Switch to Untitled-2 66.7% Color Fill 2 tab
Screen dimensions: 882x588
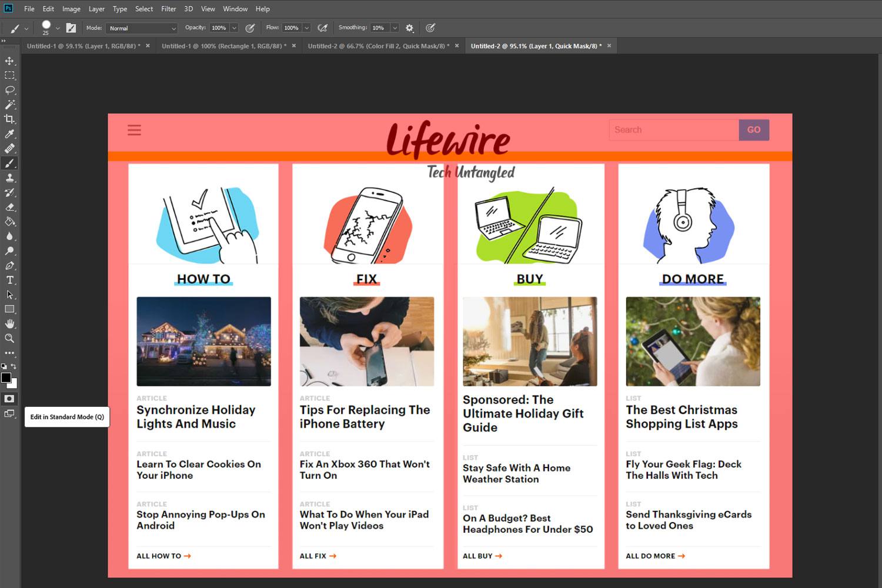pos(379,46)
